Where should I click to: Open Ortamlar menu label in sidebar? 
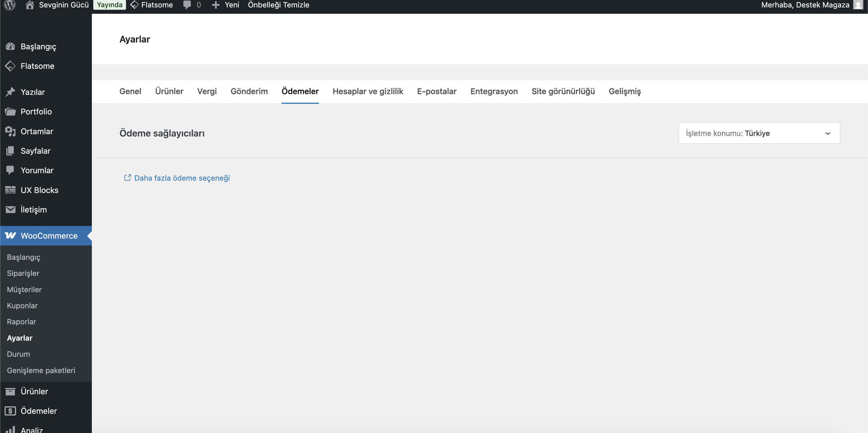click(x=37, y=131)
